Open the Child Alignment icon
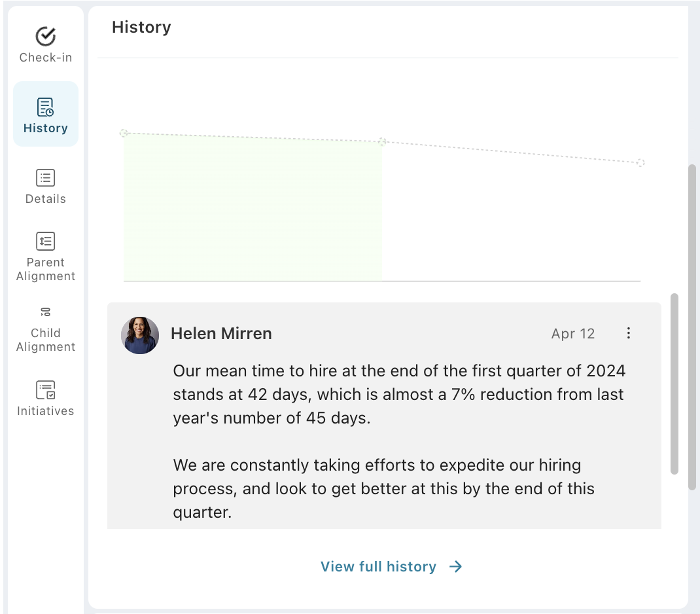 coord(45,312)
